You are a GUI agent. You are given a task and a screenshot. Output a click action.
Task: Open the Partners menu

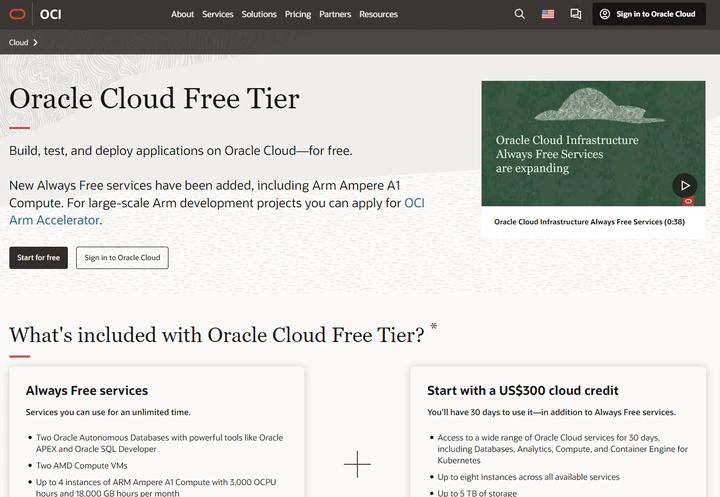(x=335, y=14)
